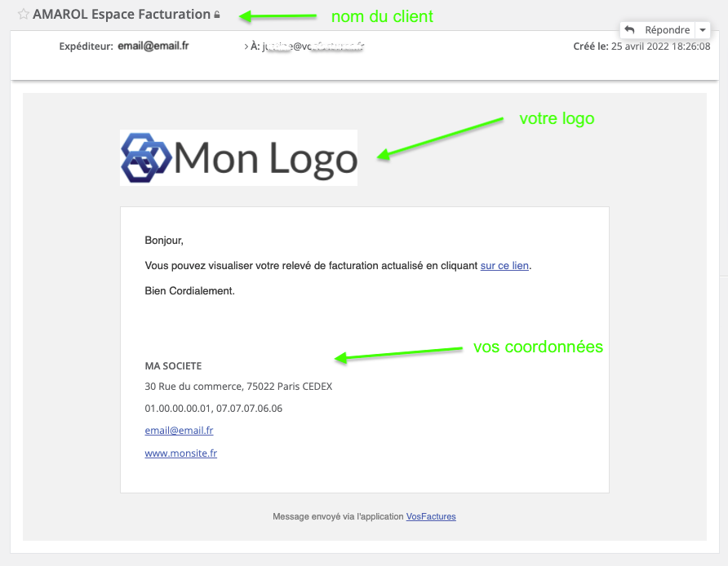Click the Mon Logo image
The image size is (728, 566).
pos(238,157)
